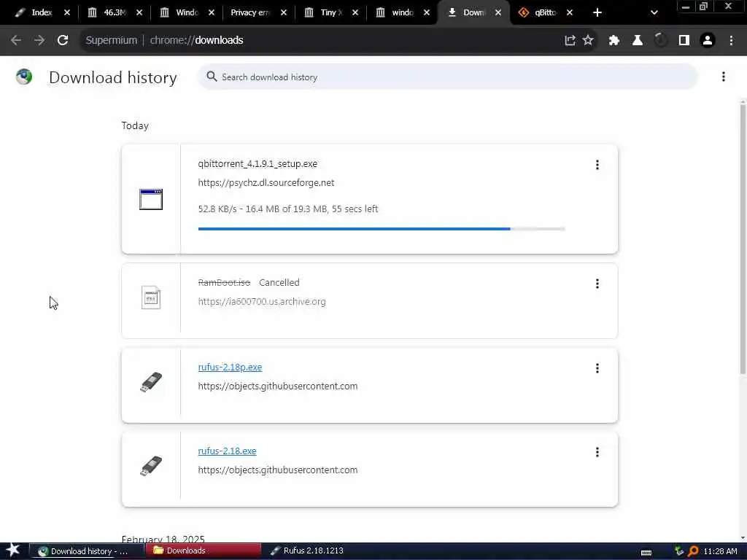Open the Extensions puzzle icon
This screenshot has height=560, width=747.
point(614,41)
